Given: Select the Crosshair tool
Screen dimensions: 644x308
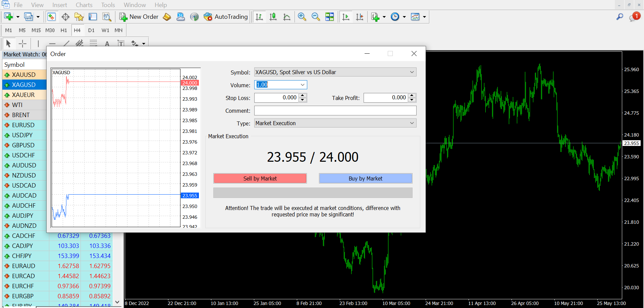Looking at the screenshot, I should pos(22,44).
